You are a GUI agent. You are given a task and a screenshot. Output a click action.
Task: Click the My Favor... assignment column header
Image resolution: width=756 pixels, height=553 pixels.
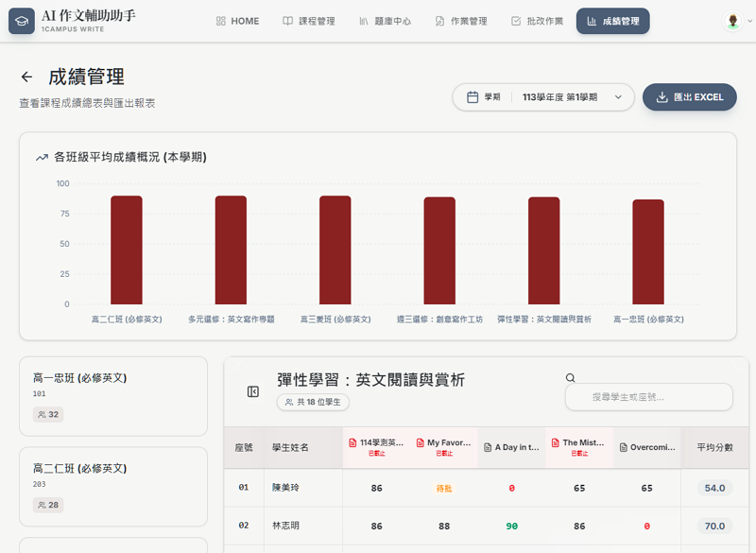tap(444, 447)
